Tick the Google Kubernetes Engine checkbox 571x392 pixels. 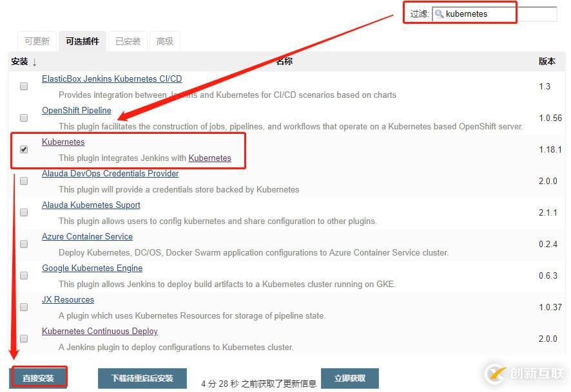click(24, 275)
